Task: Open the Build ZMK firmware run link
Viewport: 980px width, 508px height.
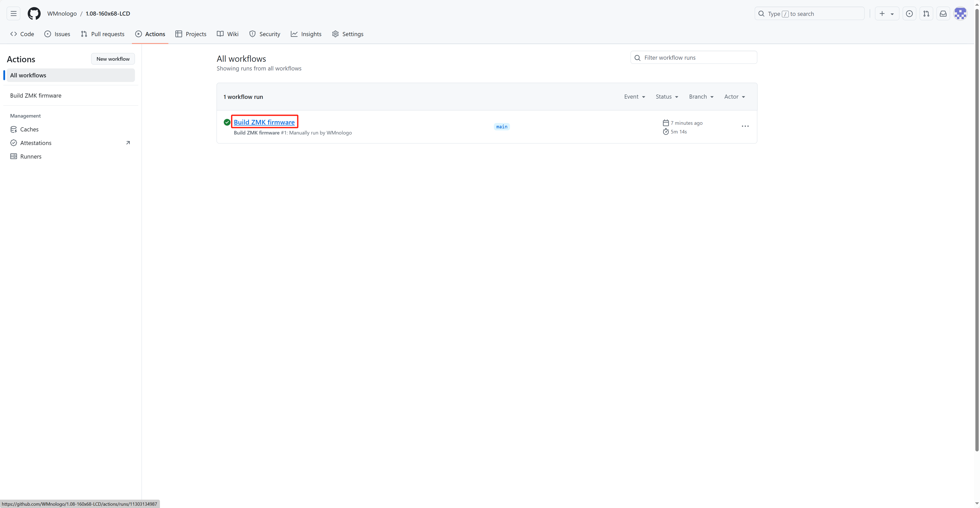Action: coord(264,122)
